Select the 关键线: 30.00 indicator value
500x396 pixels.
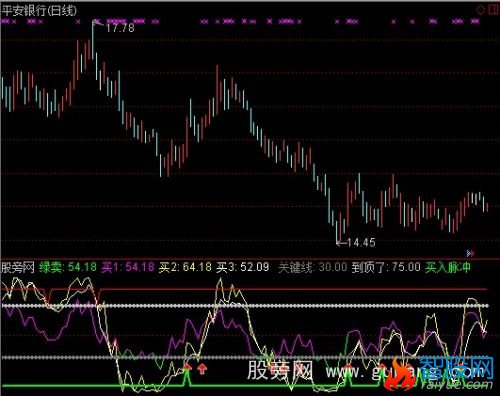coord(313,267)
